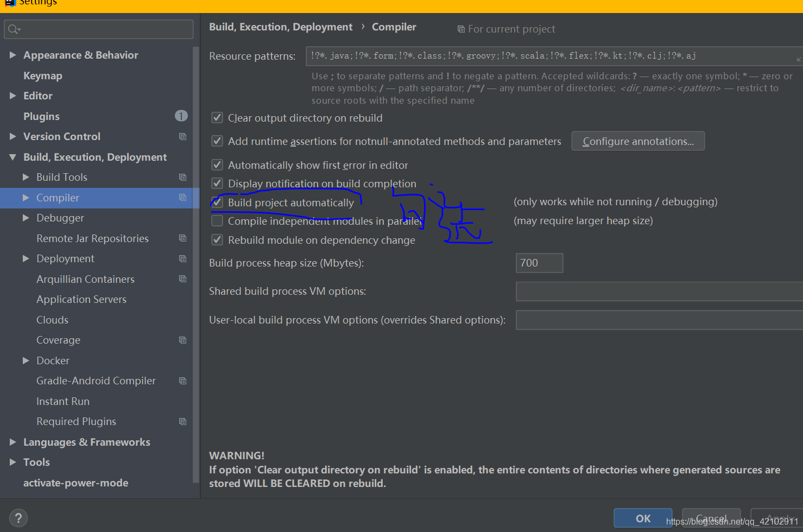Click project-level icon beside Required Plugins
This screenshot has width=803, height=532.
(182, 422)
